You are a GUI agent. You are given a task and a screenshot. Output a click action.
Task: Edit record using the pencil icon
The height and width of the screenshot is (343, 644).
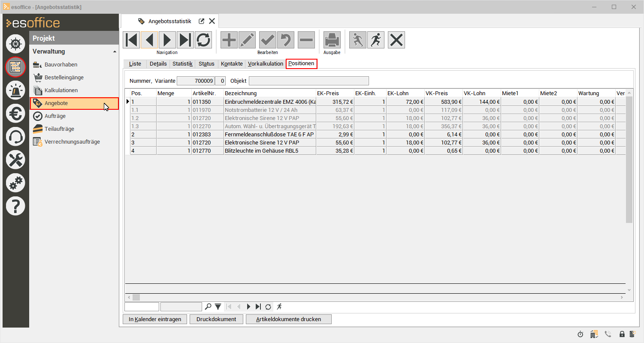point(247,40)
